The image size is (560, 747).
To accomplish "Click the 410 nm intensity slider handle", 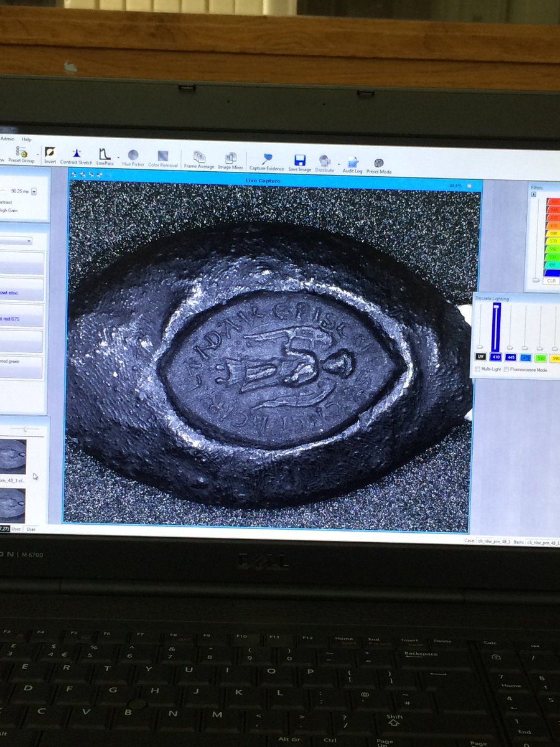I will click(496, 307).
